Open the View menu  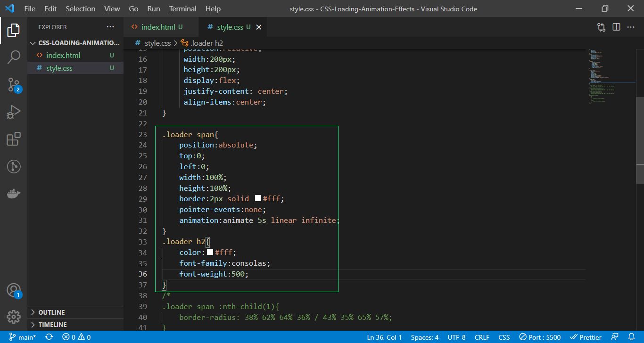click(x=112, y=8)
